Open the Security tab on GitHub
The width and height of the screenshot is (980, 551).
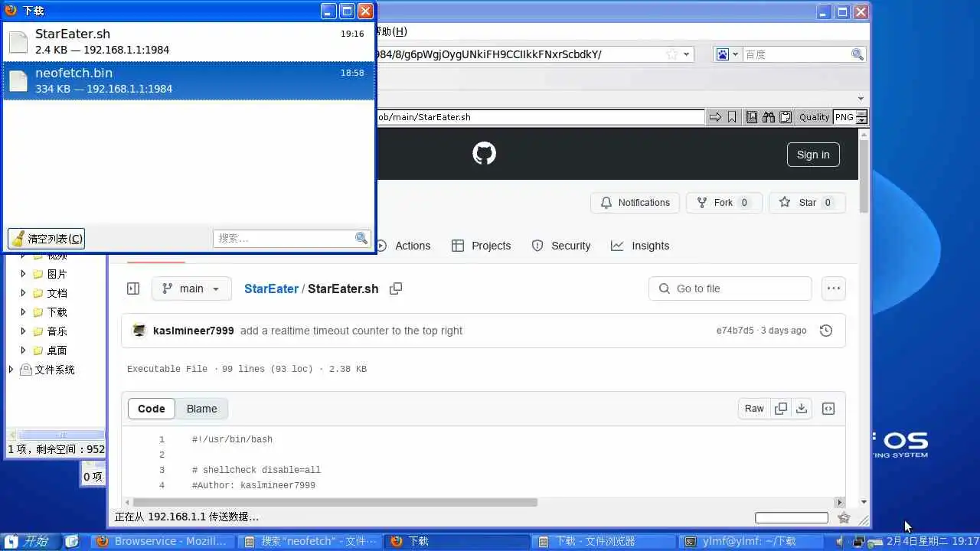tap(560, 246)
